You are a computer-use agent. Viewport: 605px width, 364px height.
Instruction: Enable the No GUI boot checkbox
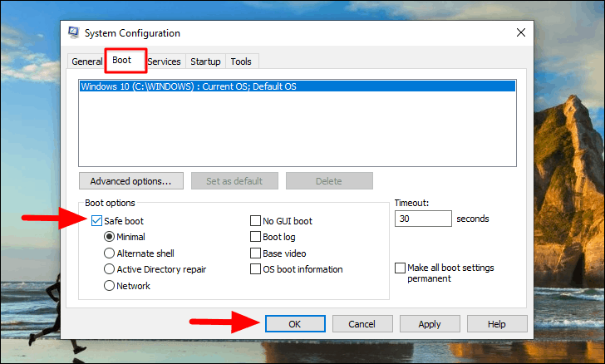click(x=255, y=221)
